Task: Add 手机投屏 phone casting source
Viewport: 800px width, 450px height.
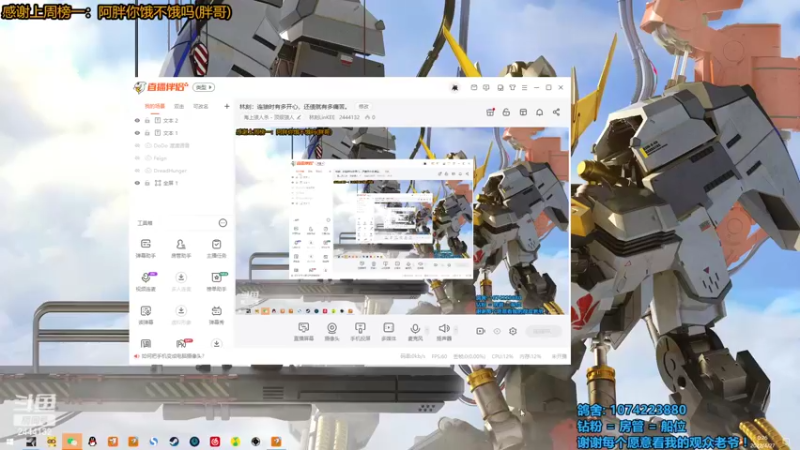Action: [x=360, y=332]
